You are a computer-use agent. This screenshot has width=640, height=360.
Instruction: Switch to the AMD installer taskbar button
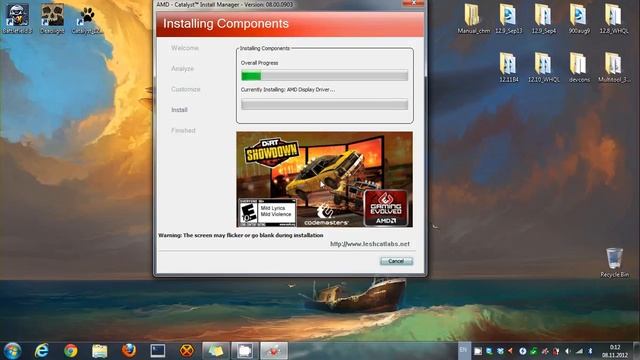pos(274,351)
